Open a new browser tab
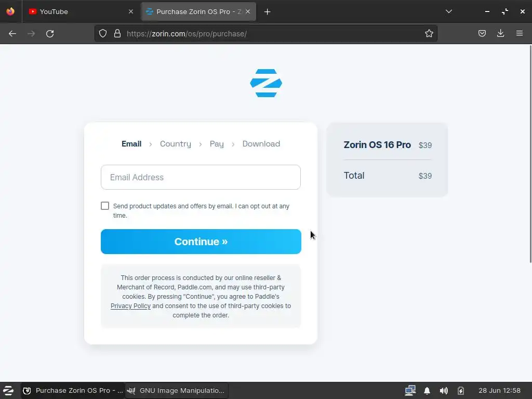This screenshot has width=532, height=399. pyautogui.click(x=268, y=12)
